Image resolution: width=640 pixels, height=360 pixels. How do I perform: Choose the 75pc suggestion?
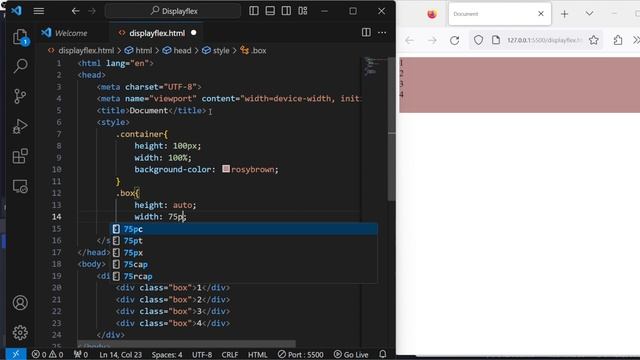(244, 229)
